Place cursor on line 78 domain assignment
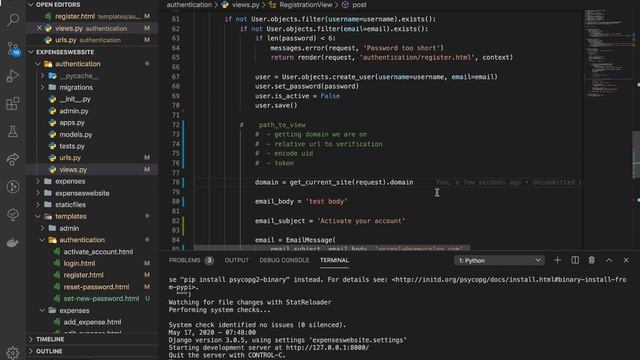The width and height of the screenshot is (640, 360). pos(334,182)
